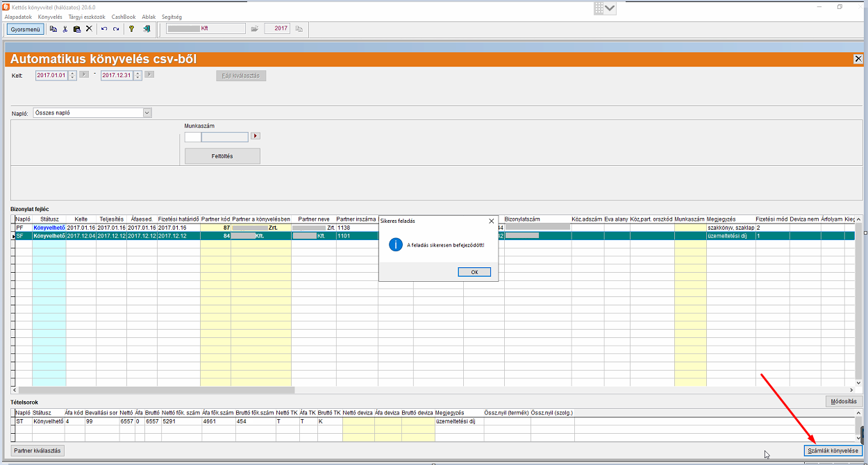Image resolution: width=868 pixels, height=465 pixels.
Task: Expand the Napló dropdown showing Összes napló
Action: click(x=147, y=113)
